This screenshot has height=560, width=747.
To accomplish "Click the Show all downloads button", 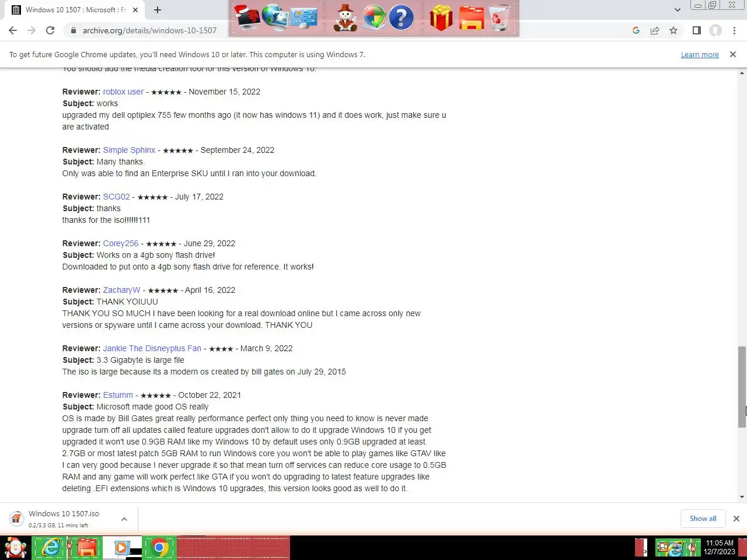I will tap(703, 519).
